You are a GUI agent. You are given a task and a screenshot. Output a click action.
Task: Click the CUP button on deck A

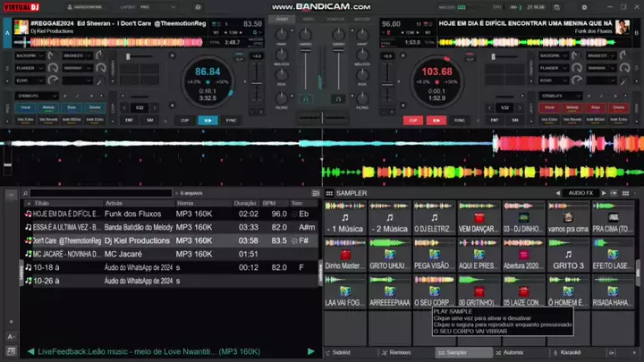(185, 121)
